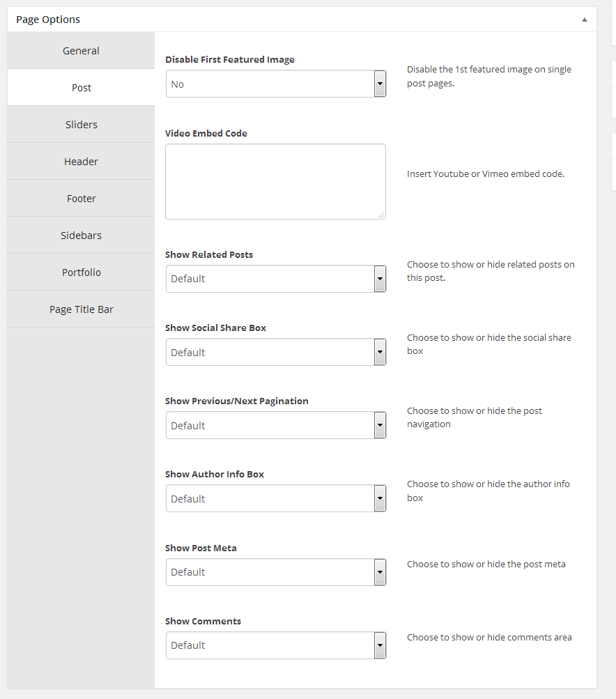Viewport: 616px width, 699px height.
Task: Switch to the Sliders tab
Action: coord(81,124)
